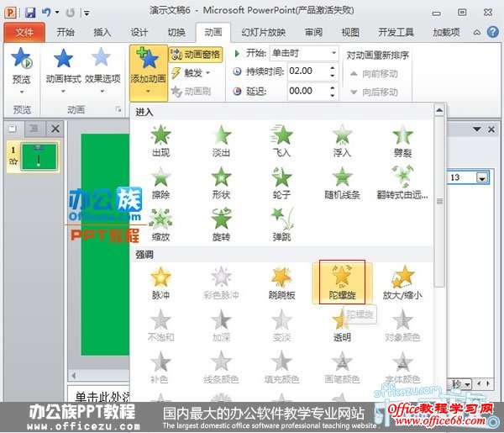Pick the 放大/缩小 emphasis effect
The height and width of the screenshot is (433, 504).
click(x=402, y=282)
